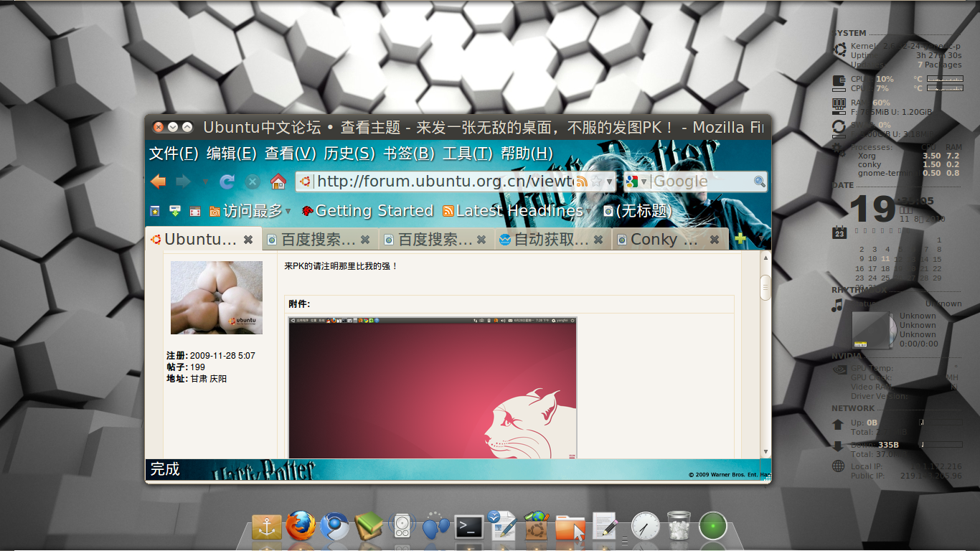Click the 帖子: 199 post count
The width and height of the screenshot is (980, 551).
coord(186,367)
